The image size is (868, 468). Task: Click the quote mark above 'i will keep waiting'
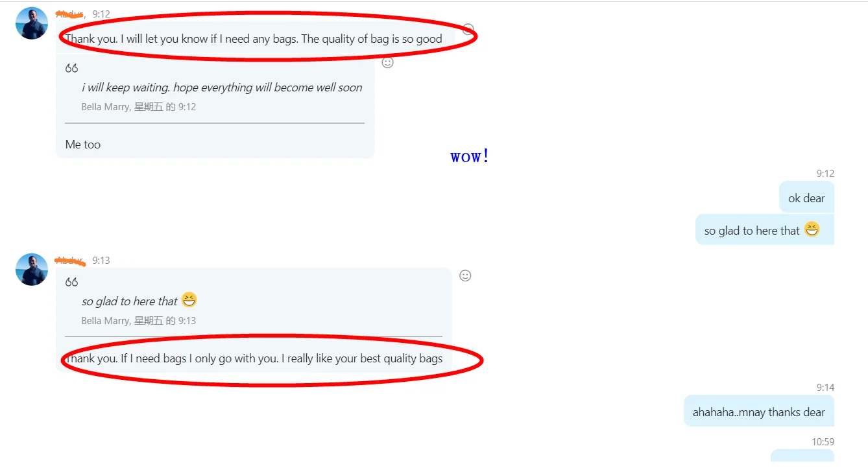tap(71, 68)
